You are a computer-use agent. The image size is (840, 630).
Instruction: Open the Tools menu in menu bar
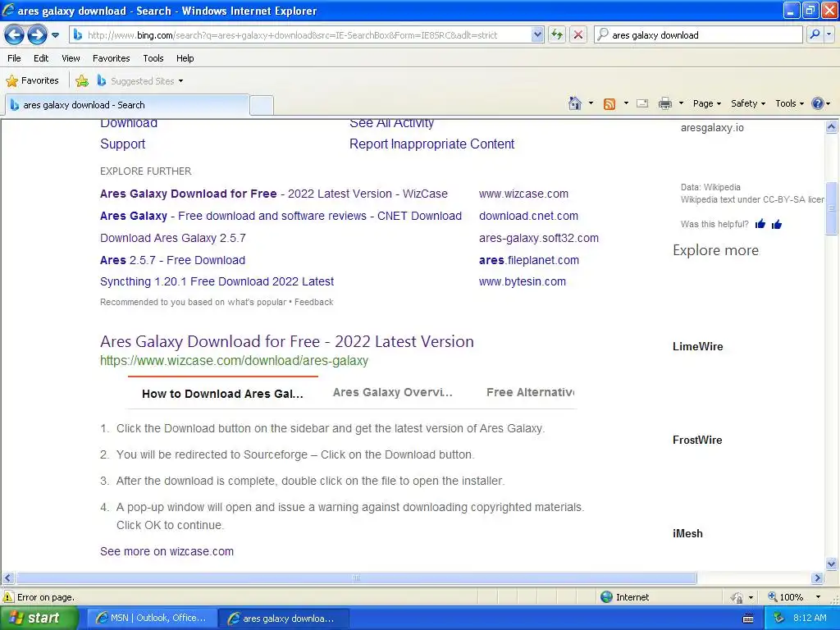pyautogui.click(x=153, y=58)
